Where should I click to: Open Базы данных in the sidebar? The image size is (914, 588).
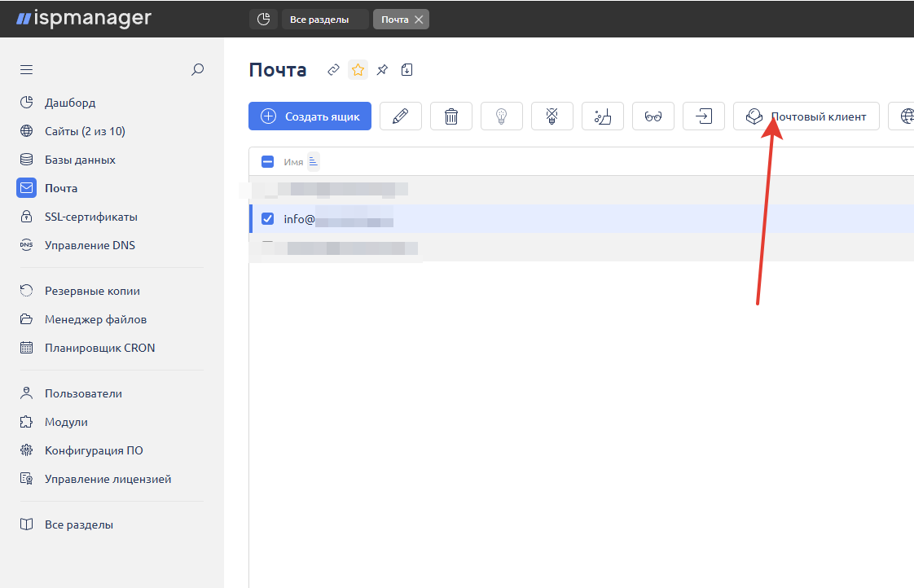[80, 160]
